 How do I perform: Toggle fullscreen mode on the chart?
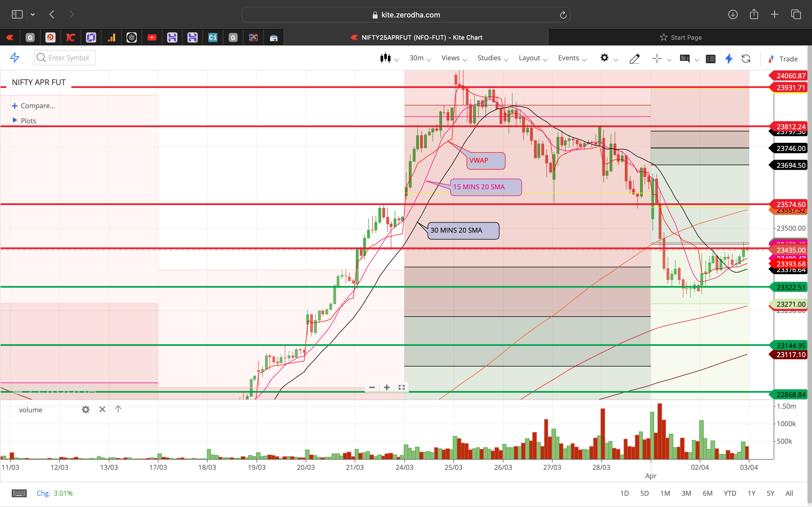pos(401,387)
